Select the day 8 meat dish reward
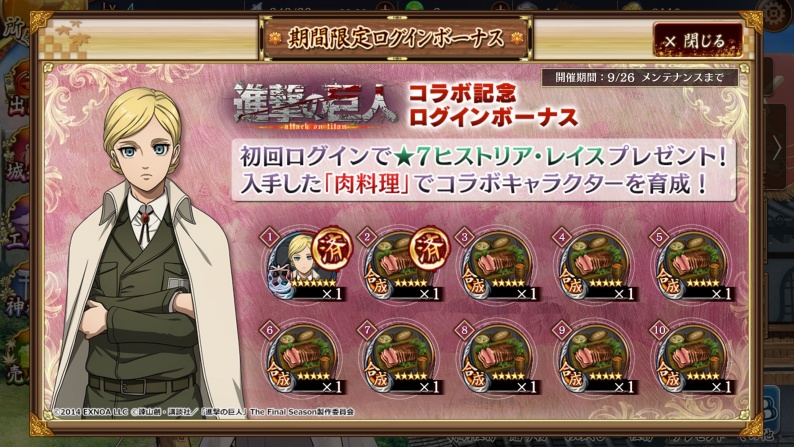This screenshot has height=447, width=794. click(x=498, y=359)
